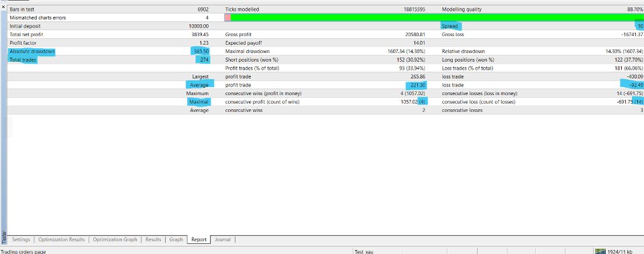Click the Absolute drawdown label

pyautogui.click(x=32, y=52)
